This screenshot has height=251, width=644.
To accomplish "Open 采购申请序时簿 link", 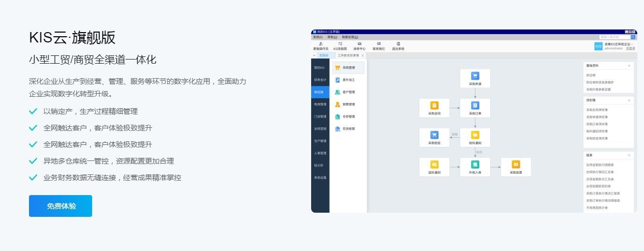I will click(x=597, y=117).
